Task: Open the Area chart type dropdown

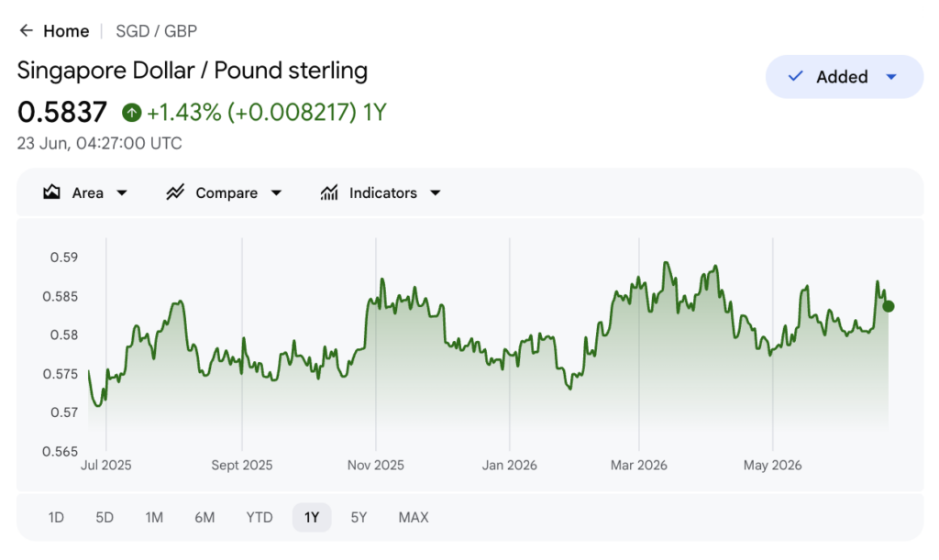Action: pos(85,192)
